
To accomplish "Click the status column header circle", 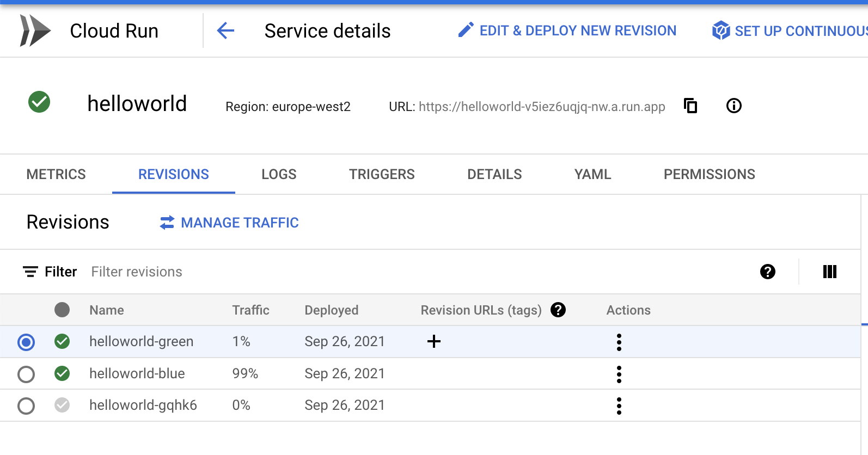I will point(62,310).
